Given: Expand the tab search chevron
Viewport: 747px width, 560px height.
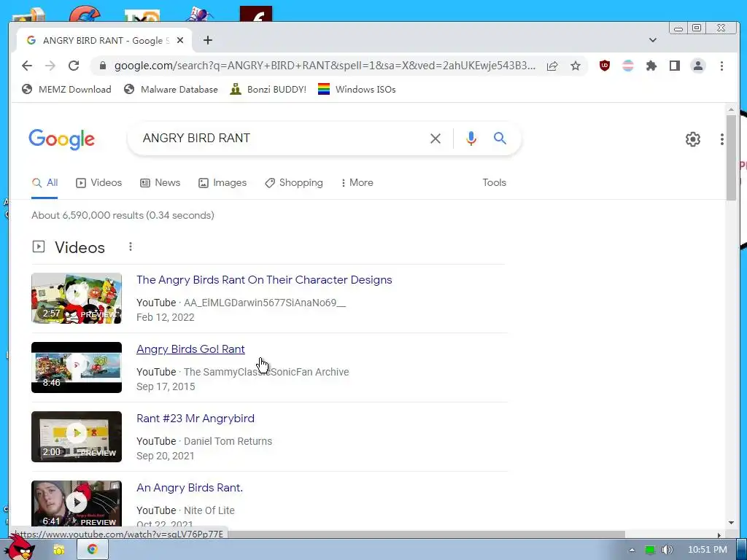Looking at the screenshot, I should (653, 41).
